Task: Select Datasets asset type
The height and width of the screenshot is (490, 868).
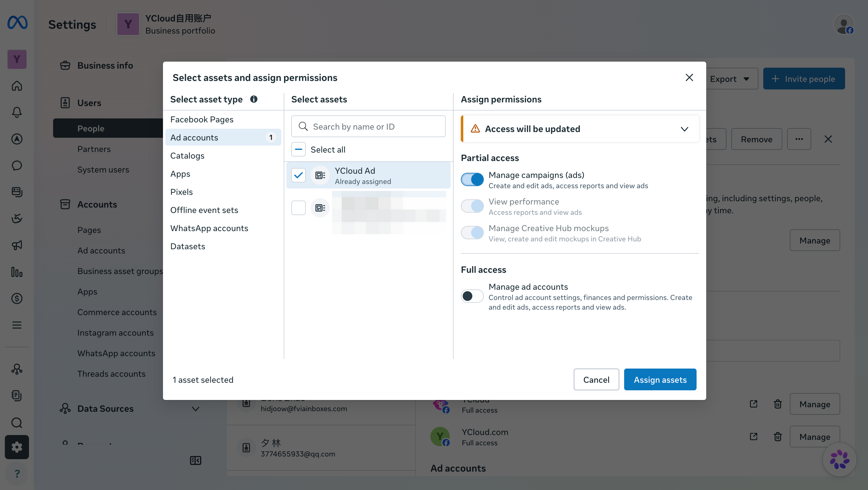Action: (x=223, y=247)
